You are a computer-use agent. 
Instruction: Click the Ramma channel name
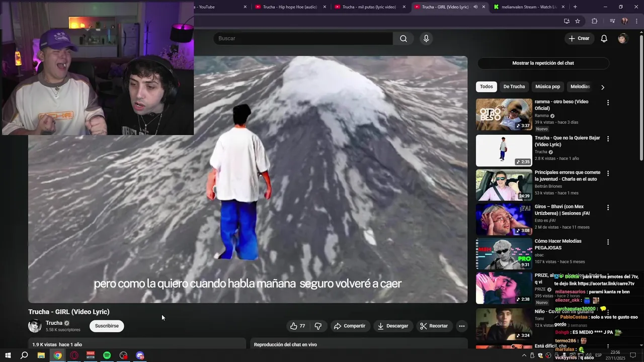point(542,116)
